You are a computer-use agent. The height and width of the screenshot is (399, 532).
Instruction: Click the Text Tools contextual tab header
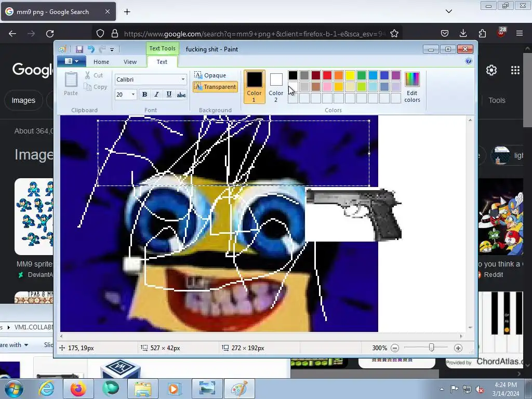coord(162,48)
